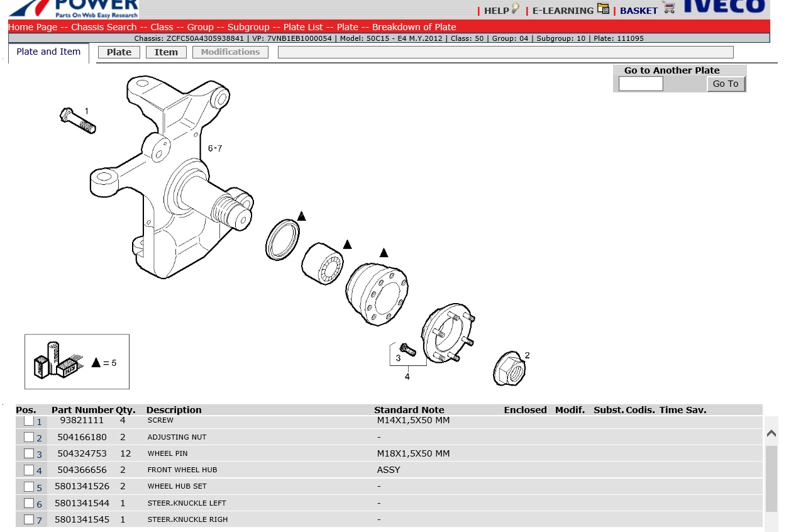Click the BASKET link
The image size is (796, 532).
point(639,11)
